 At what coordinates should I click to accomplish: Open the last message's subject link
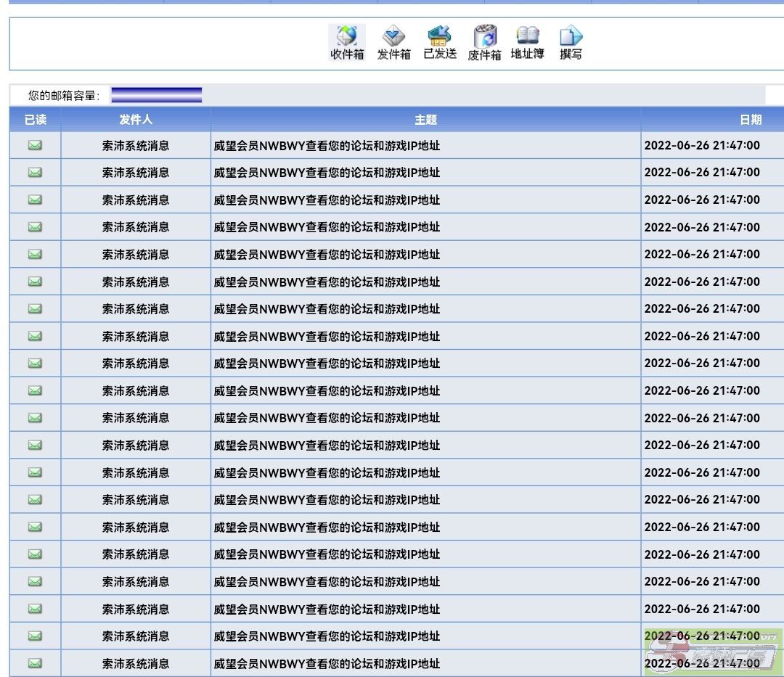pos(327,664)
